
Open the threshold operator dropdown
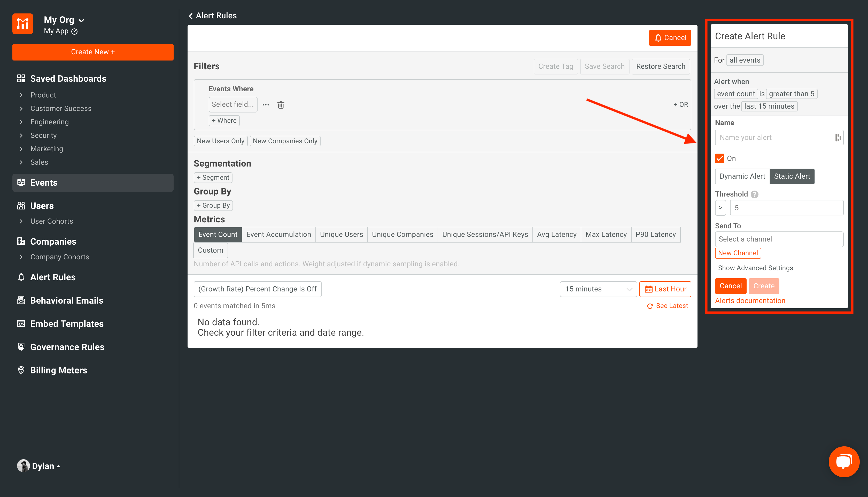(x=720, y=208)
